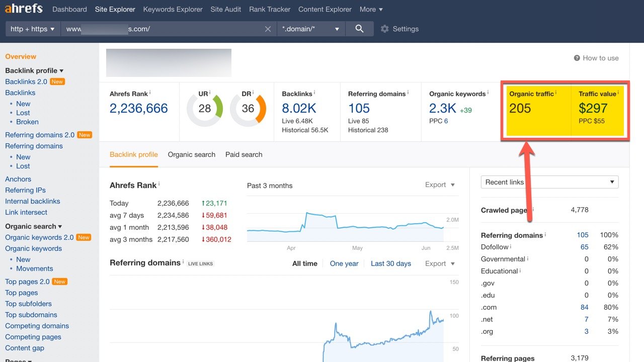Collapse the Organic search sidebar section

pyautogui.click(x=34, y=226)
